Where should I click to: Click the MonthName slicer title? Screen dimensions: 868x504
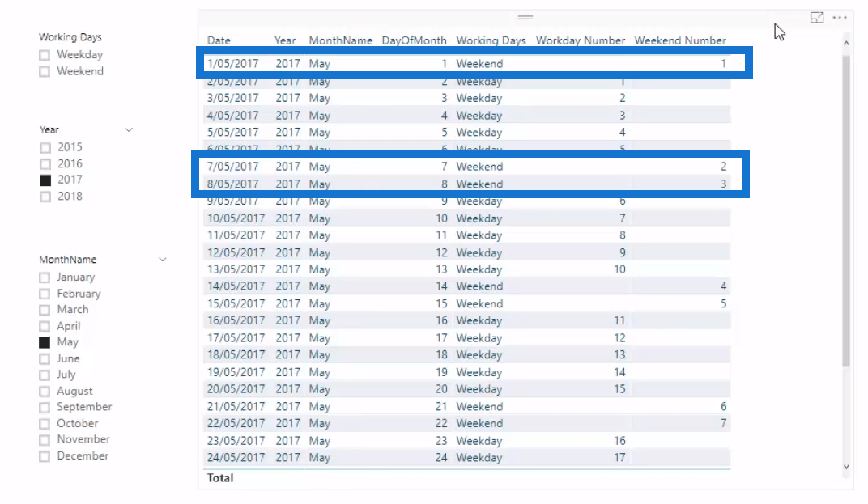coord(67,260)
